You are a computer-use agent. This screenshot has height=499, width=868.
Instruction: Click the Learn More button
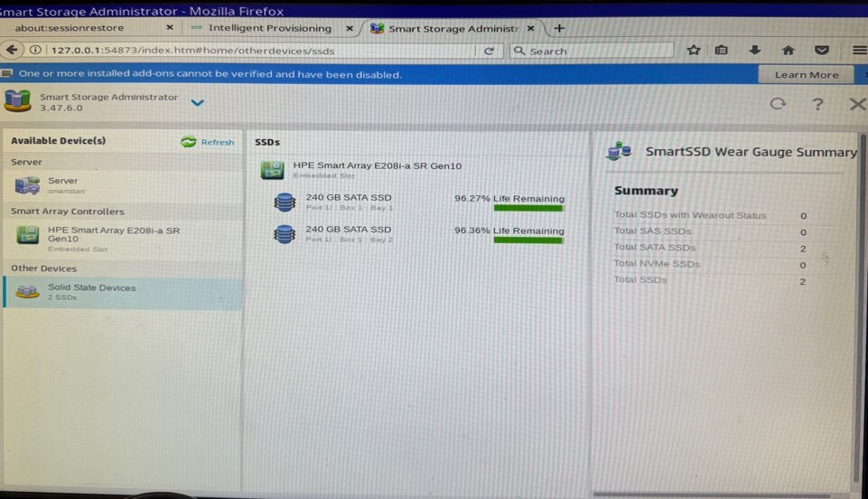[x=806, y=75]
